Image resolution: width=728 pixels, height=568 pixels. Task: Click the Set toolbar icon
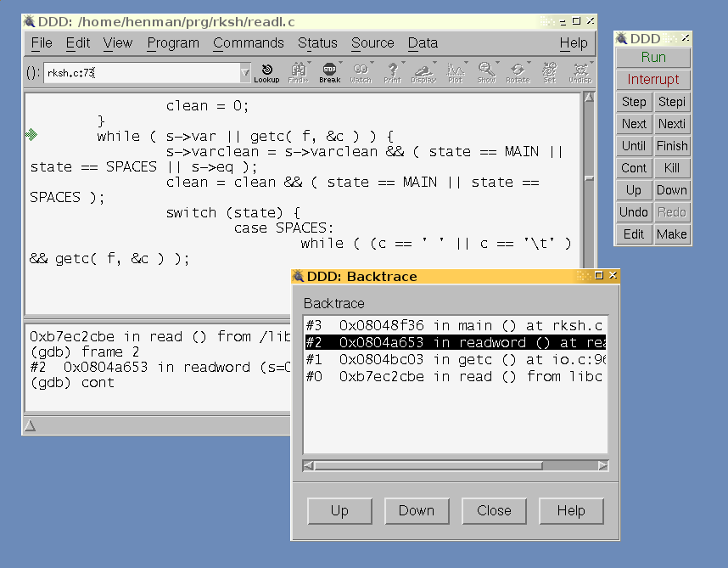(x=549, y=73)
